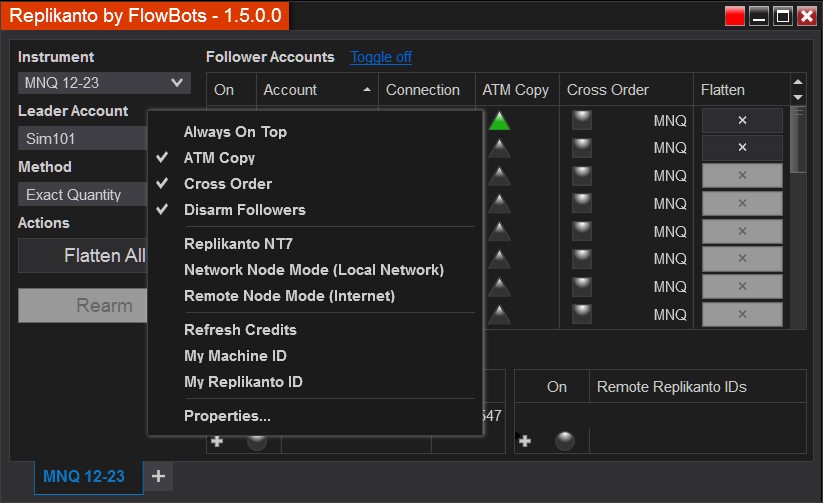Choose Network Node Mode (Local Network)
The image size is (823, 503).
(x=314, y=270)
